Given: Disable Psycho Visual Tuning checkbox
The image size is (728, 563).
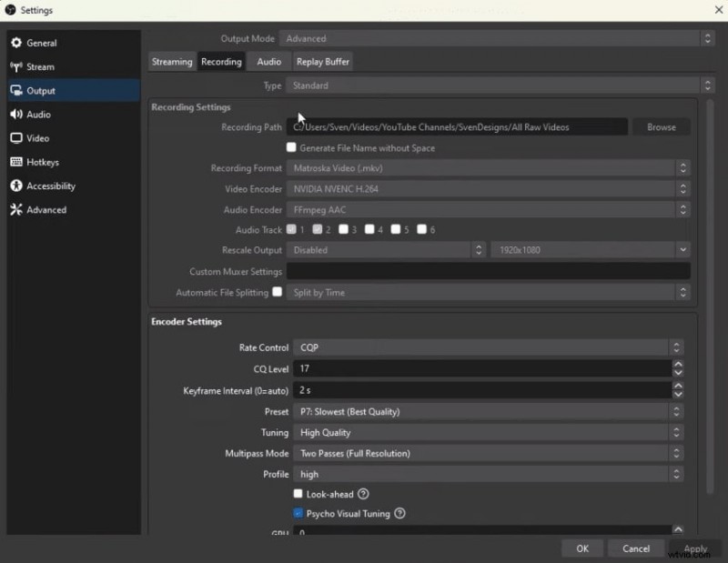Looking at the screenshot, I should pyautogui.click(x=298, y=513).
